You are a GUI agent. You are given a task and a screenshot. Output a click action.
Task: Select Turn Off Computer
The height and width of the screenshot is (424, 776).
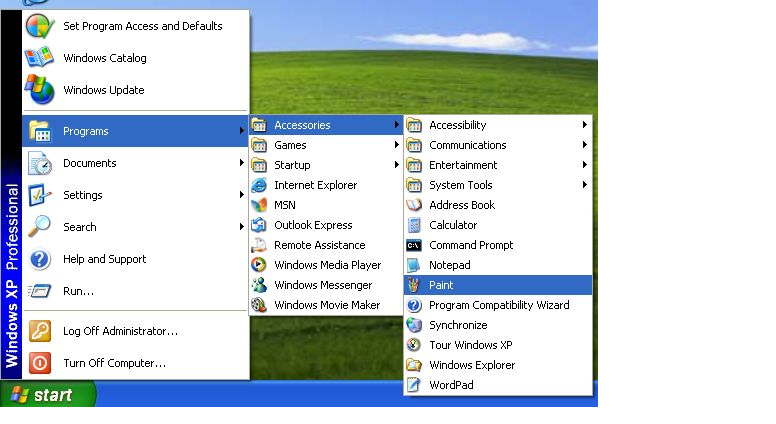coord(135,363)
